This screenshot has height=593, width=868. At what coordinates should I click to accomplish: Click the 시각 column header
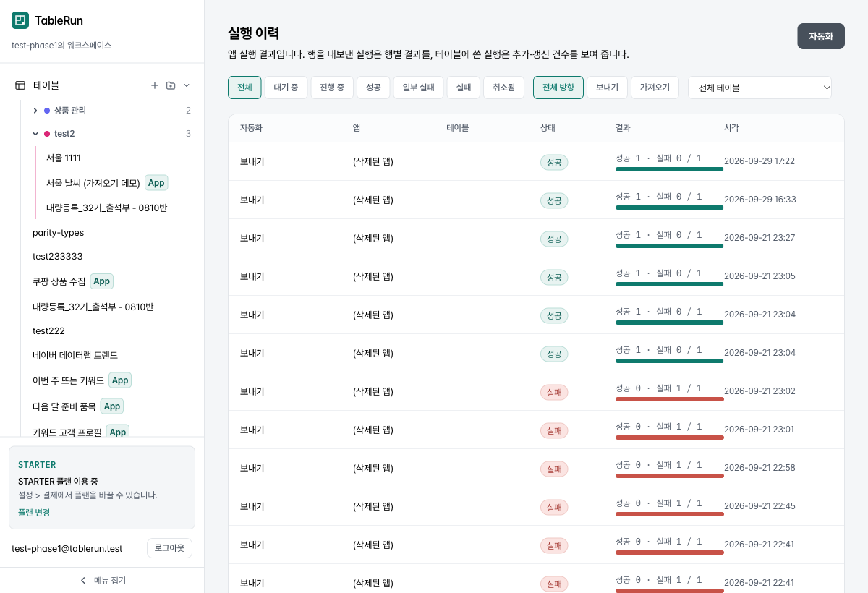[x=731, y=128]
